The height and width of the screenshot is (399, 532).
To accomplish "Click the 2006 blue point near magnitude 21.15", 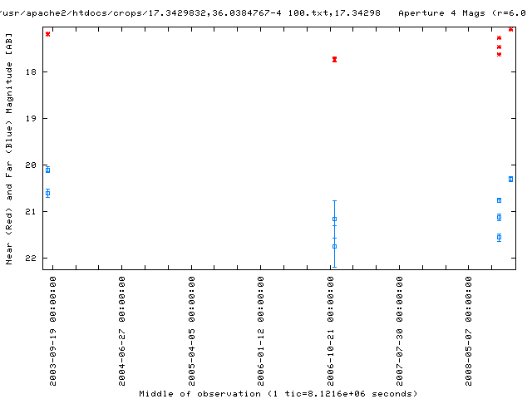I will [334, 219].
